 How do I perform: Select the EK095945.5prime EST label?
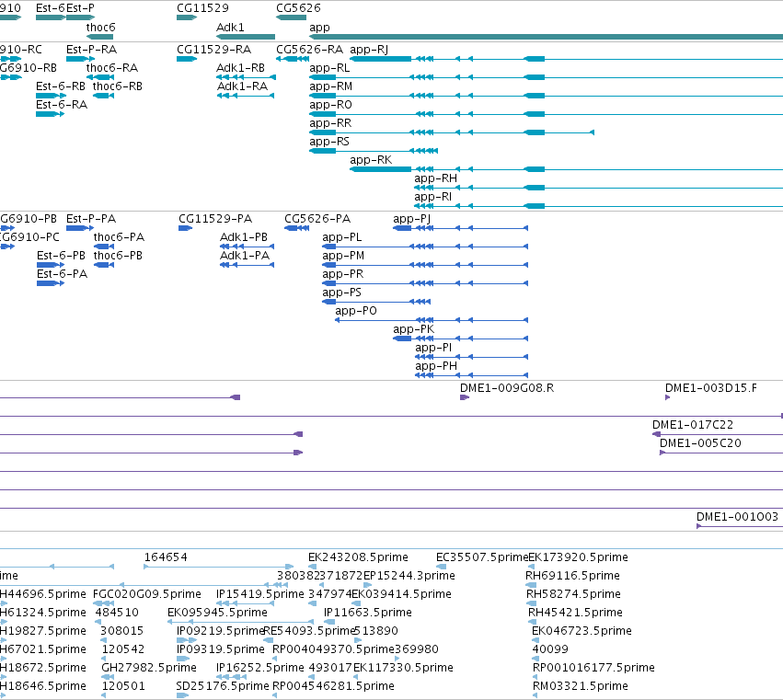(217, 614)
